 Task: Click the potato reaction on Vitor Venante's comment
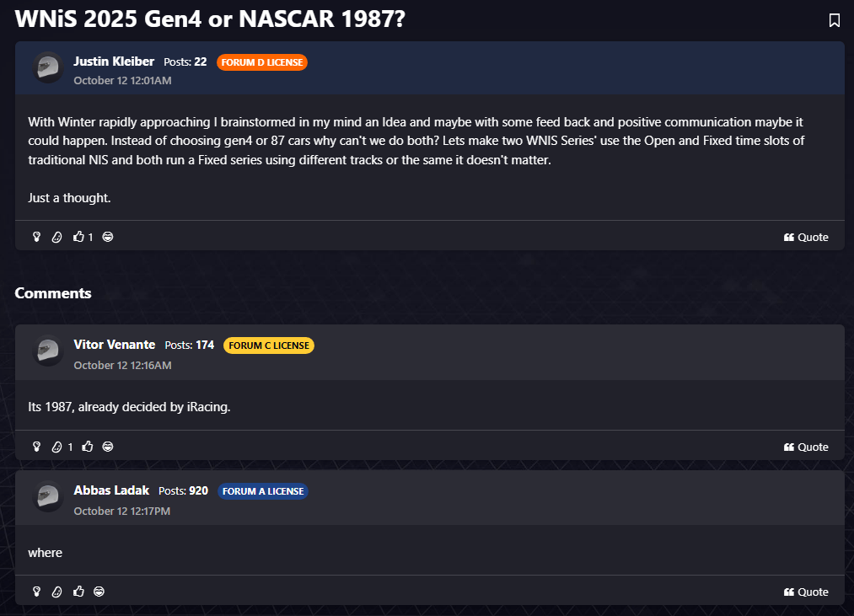pyautogui.click(x=57, y=447)
